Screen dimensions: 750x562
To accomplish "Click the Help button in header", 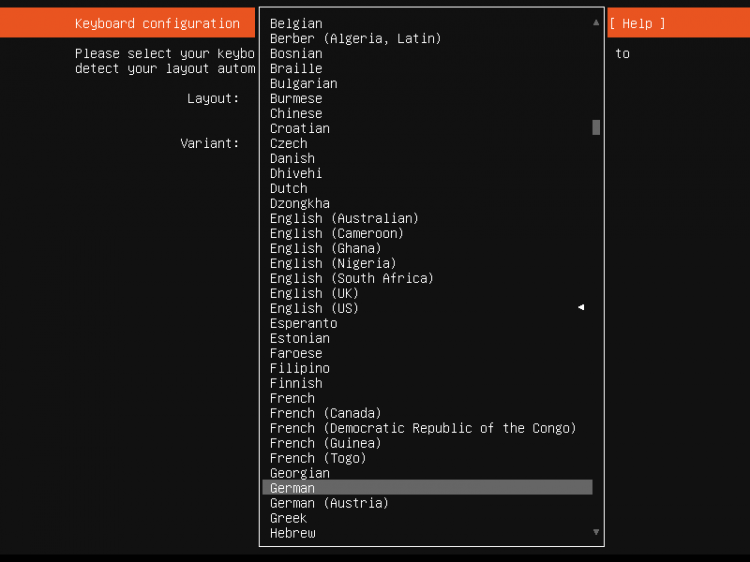I will [x=637, y=23].
